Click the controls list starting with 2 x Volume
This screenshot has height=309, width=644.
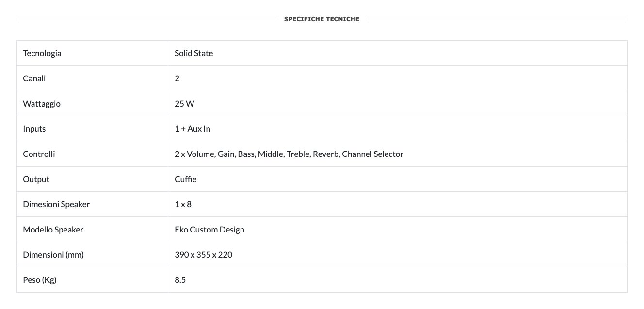(289, 154)
